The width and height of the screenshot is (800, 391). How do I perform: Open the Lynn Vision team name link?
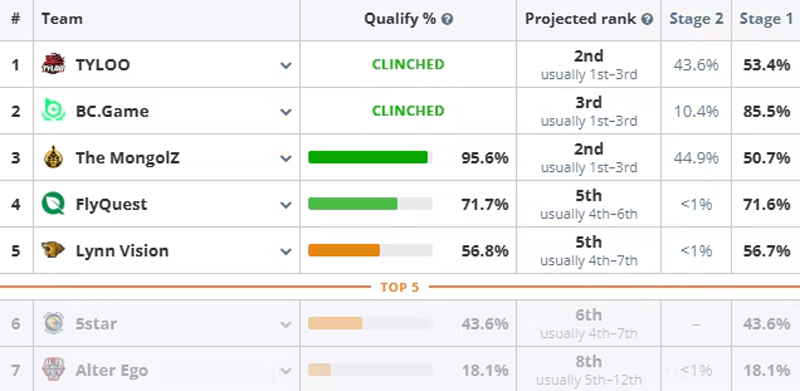pos(122,251)
